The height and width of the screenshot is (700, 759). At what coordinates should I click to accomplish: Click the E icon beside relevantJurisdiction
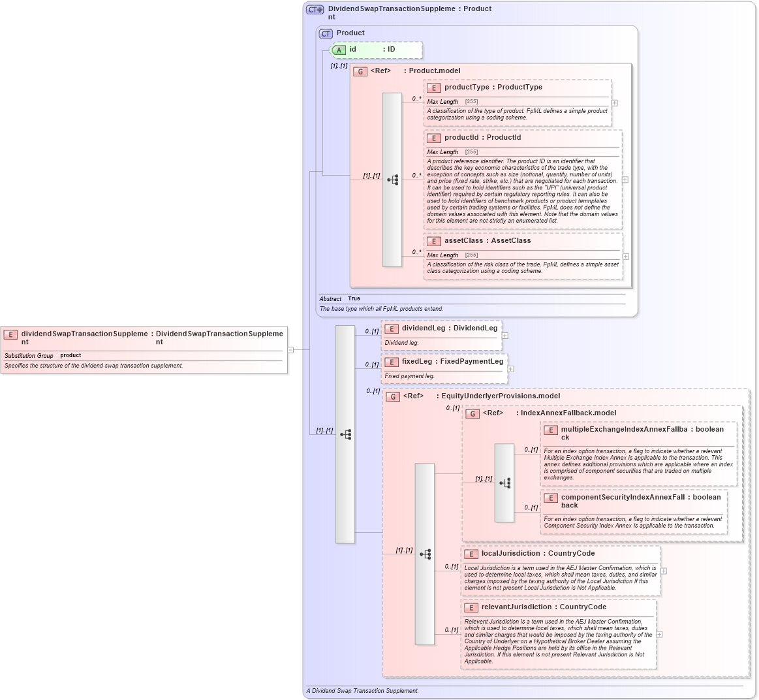[471, 607]
